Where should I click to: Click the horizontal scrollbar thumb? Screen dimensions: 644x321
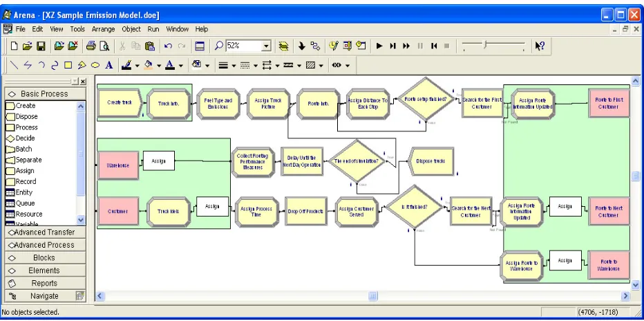pos(373,296)
